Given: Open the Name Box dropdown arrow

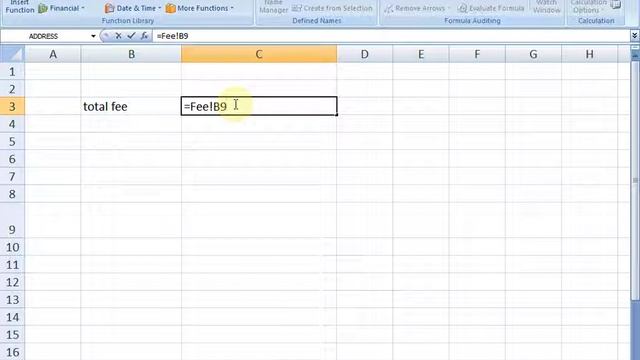Looking at the screenshot, I should (93, 36).
